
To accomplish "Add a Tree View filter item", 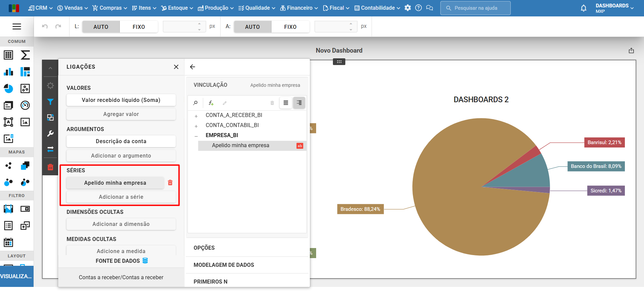I will [x=25, y=226].
